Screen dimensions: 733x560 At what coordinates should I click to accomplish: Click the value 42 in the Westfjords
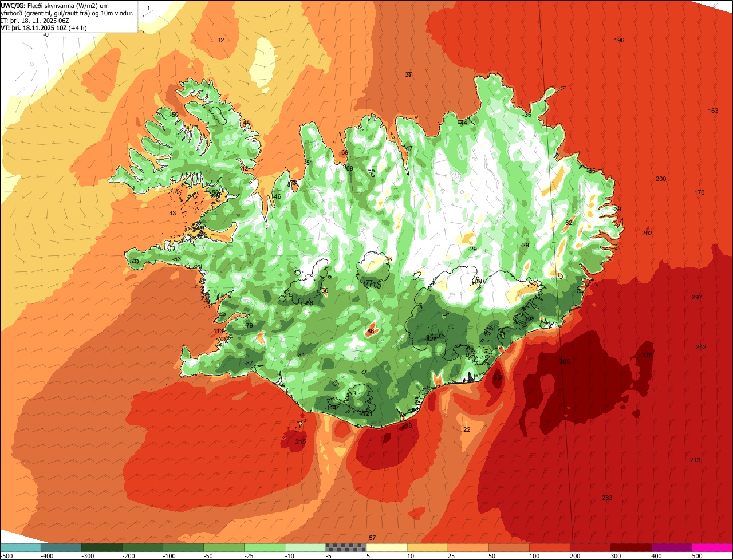click(x=245, y=168)
